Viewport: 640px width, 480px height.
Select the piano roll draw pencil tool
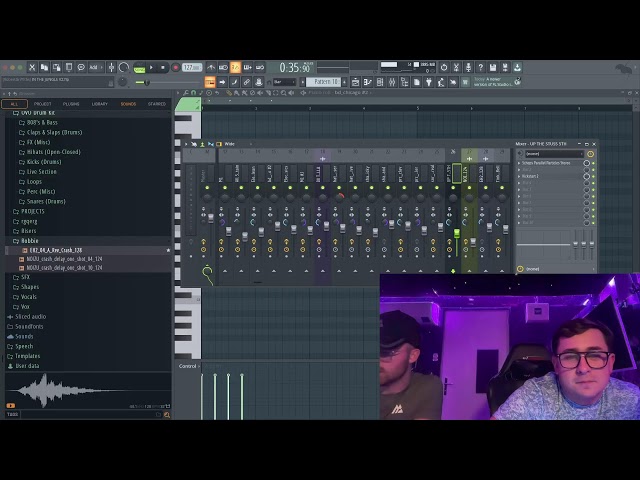(229, 93)
